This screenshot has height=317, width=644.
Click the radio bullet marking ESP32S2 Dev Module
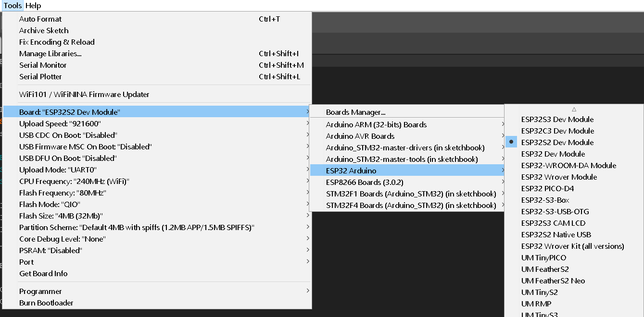tap(511, 141)
